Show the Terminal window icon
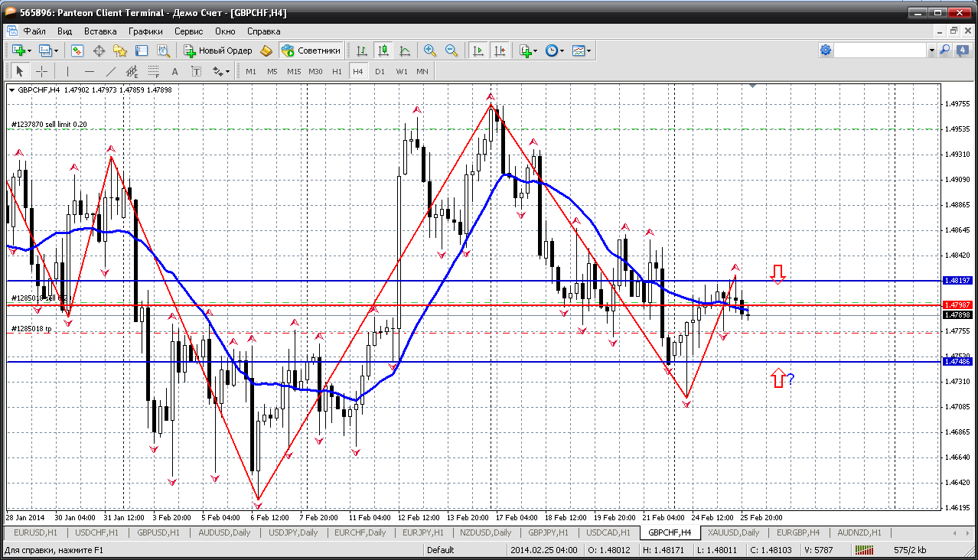The height and width of the screenshot is (560, 978). click(x=142, y=50)
